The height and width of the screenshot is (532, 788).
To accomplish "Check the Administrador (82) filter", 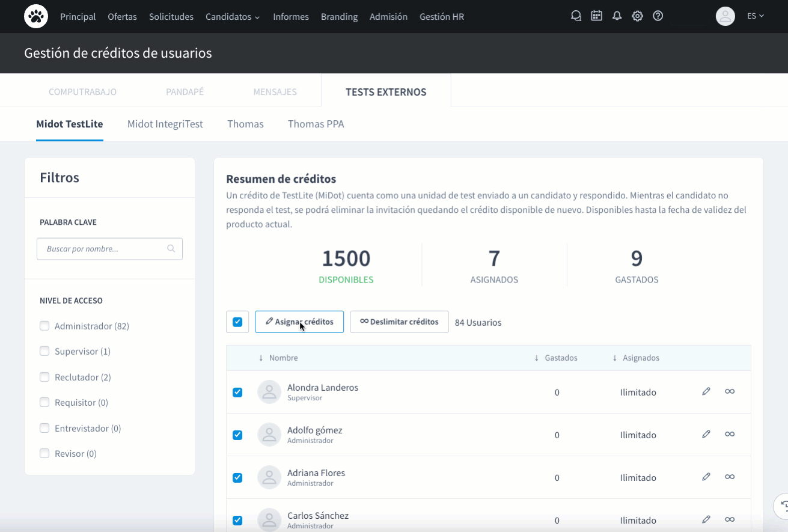I will [x=44, y=326].
